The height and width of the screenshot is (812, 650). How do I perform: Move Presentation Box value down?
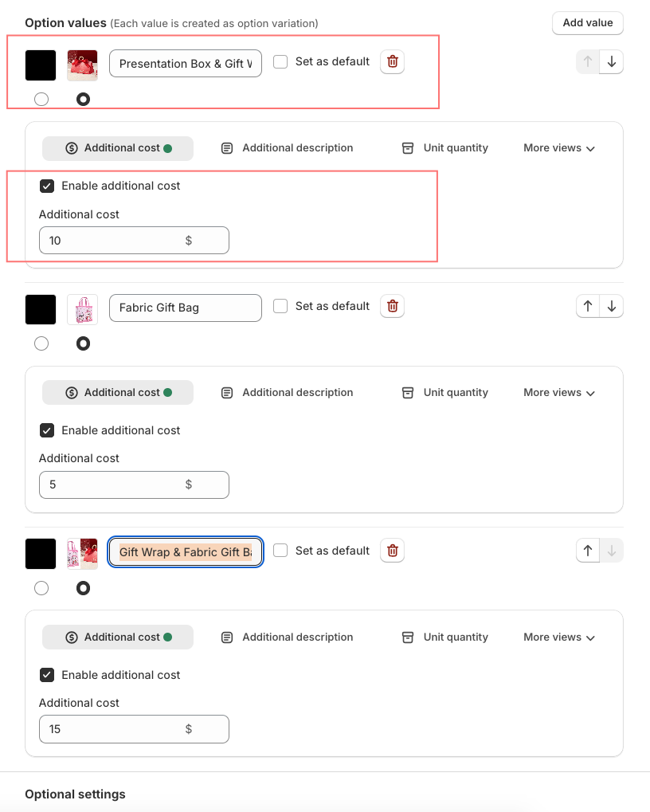pyautogui.click(x=611, y=61)
